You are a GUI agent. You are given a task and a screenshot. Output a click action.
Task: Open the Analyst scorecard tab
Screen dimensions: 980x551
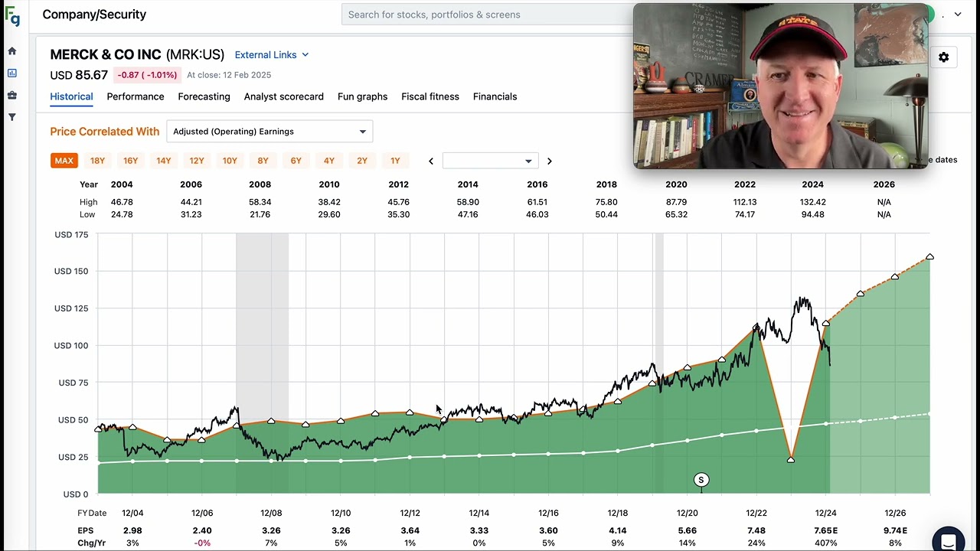[284, 96]
